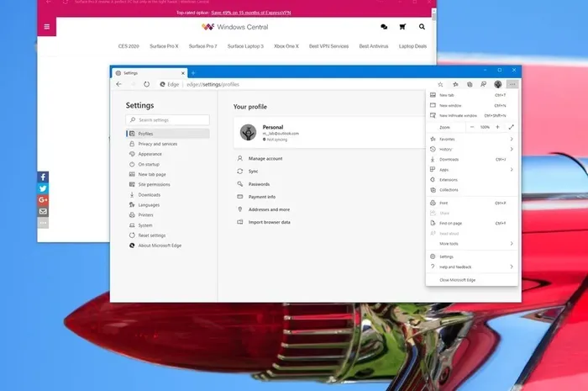Click the Edge address bar URL
The width and height of the screenshot is (588, 391).
213,84
